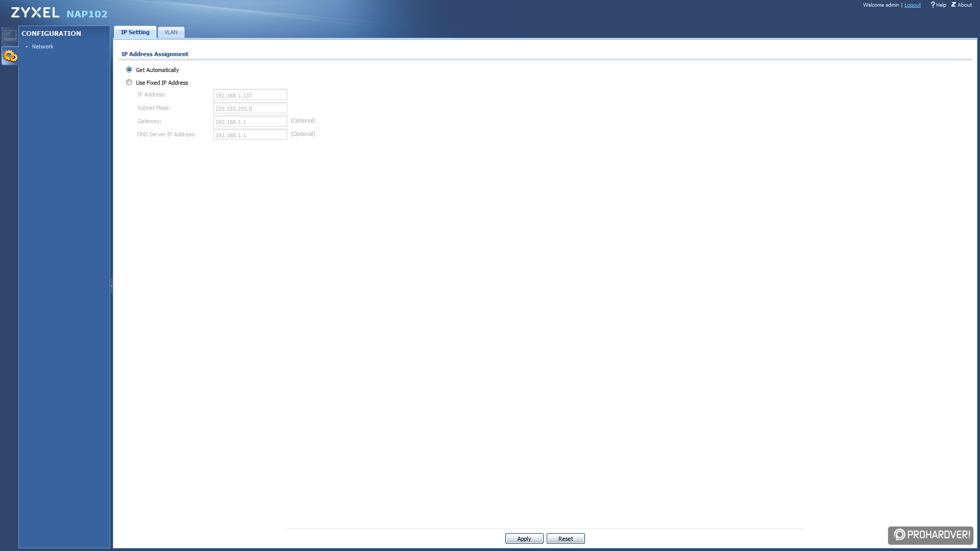Screen dimensions: 980x551
Task: Click the DNS Server IP Address field
Action: (x=250, y=135)
